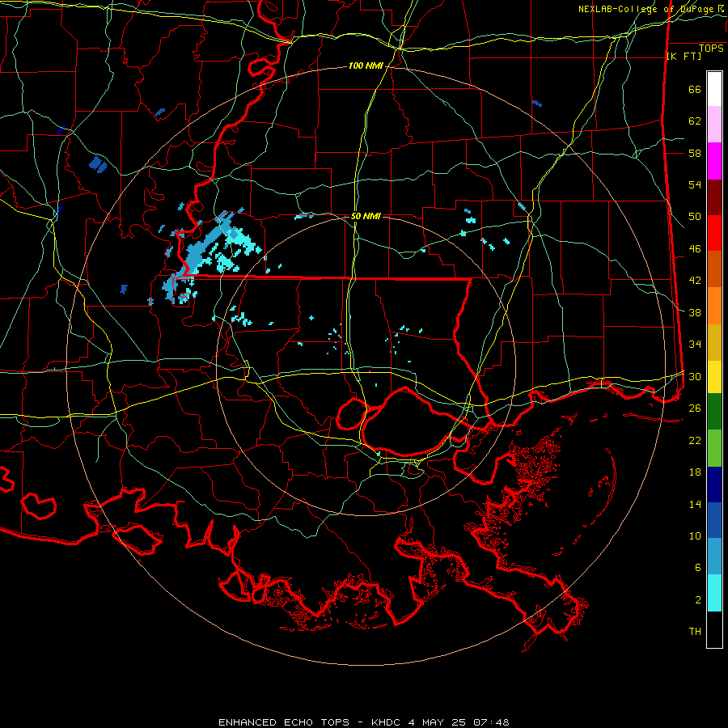
Task: Select the dark red (maroon) legend swatch
Action: [x=714, y=197]
